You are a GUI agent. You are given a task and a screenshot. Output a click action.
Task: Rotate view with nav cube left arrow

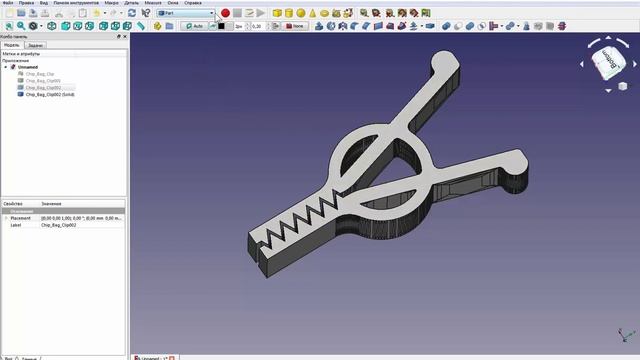(582, 64)
